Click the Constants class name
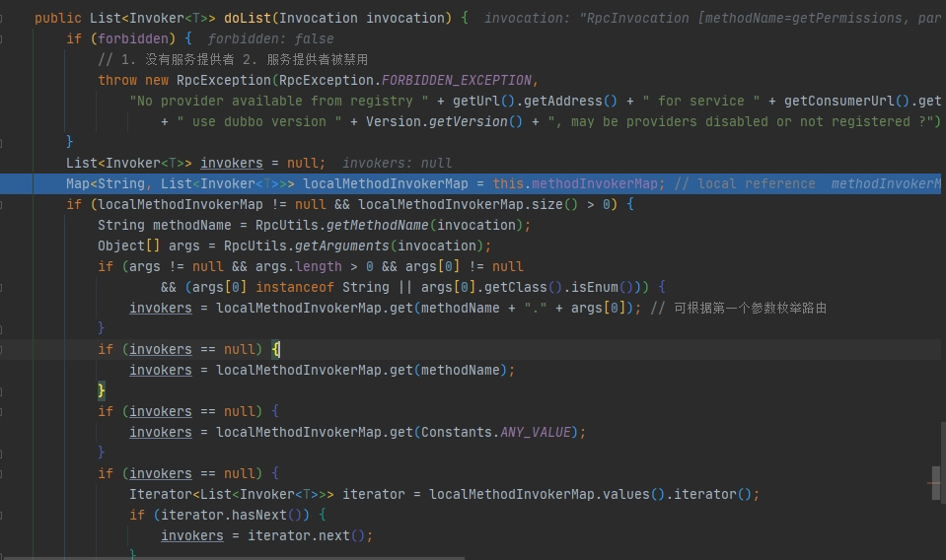This screenshot has width=946, height=560. (x=457, y=432)
